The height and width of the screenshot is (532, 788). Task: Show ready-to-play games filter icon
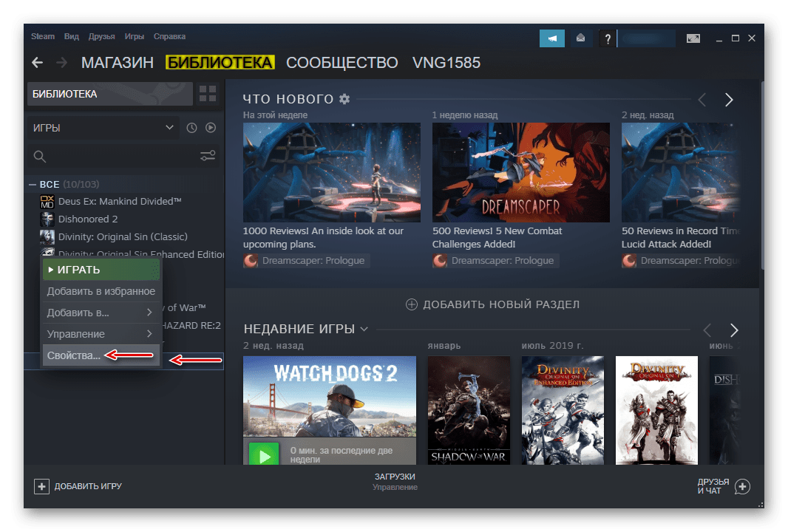pos(211,128)
